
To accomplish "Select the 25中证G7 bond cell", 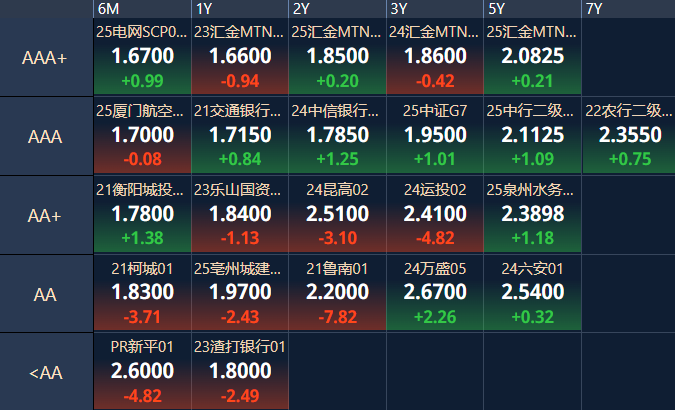I will (434, 135).
